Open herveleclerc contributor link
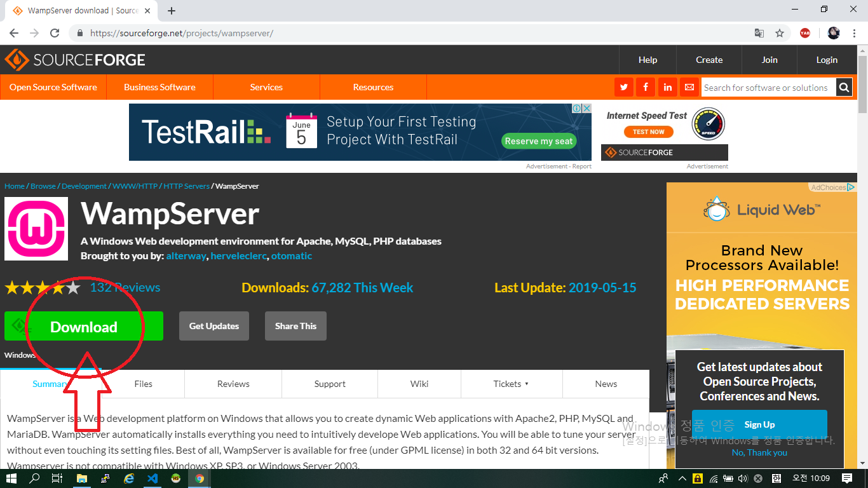 pyautogui.click(x=239, y=255)
